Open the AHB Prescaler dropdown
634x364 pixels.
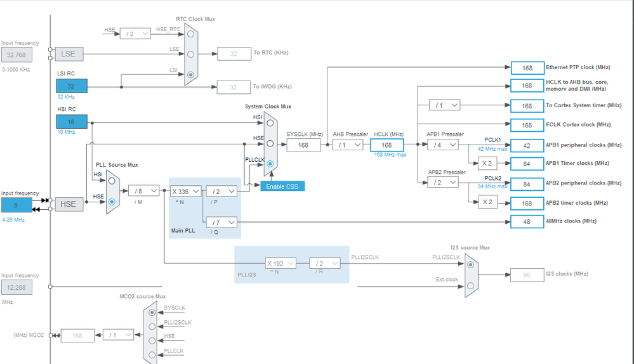pyautogui.click(x=348, y=145)
